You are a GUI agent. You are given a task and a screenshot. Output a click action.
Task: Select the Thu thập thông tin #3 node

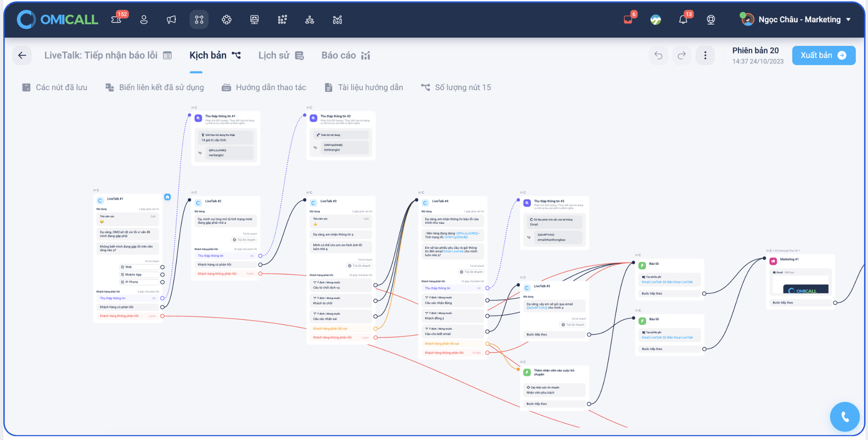click(x=554, y=223)
